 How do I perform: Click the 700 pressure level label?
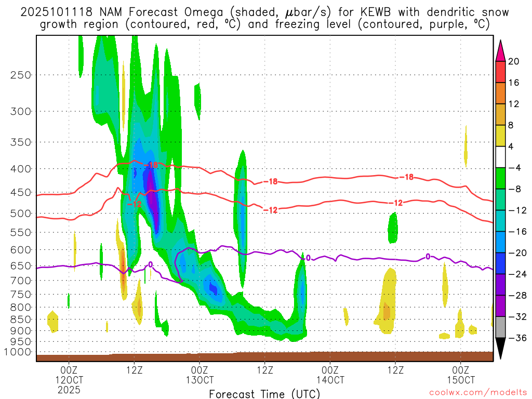21,281
